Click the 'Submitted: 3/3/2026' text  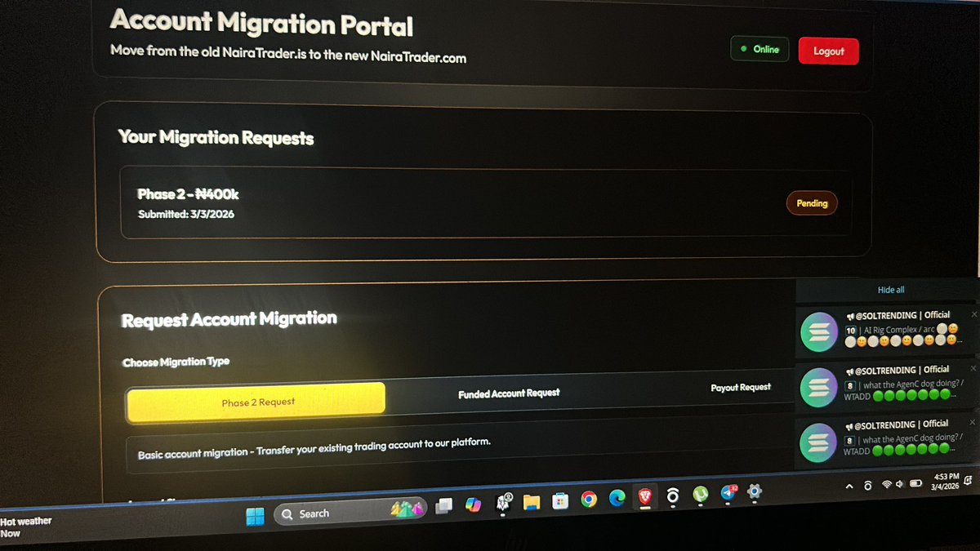coord(187,214)
